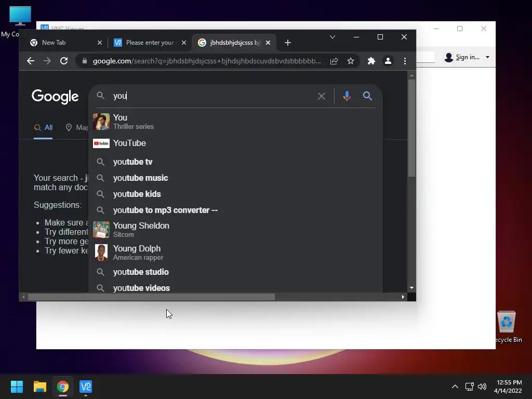Screen dimensions: 532x399
Task: Choose the 'You Thriller series' suggestion
Action: [x=235, y=122]
